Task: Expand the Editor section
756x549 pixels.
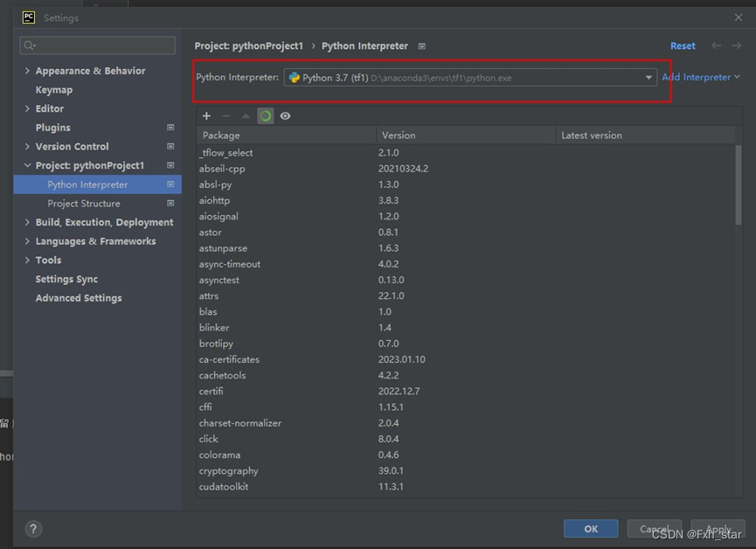Action: pyautogui.click(x=27, y=108)
